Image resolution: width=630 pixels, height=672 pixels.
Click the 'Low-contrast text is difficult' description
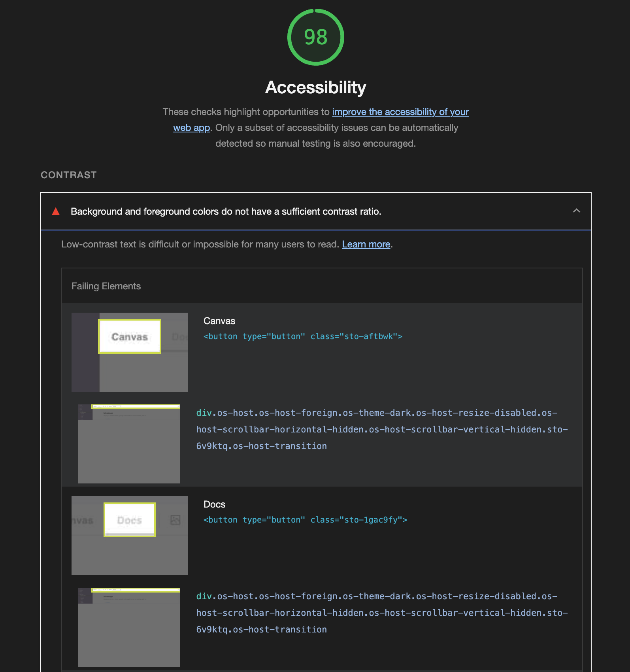click(x=200, y=244)
